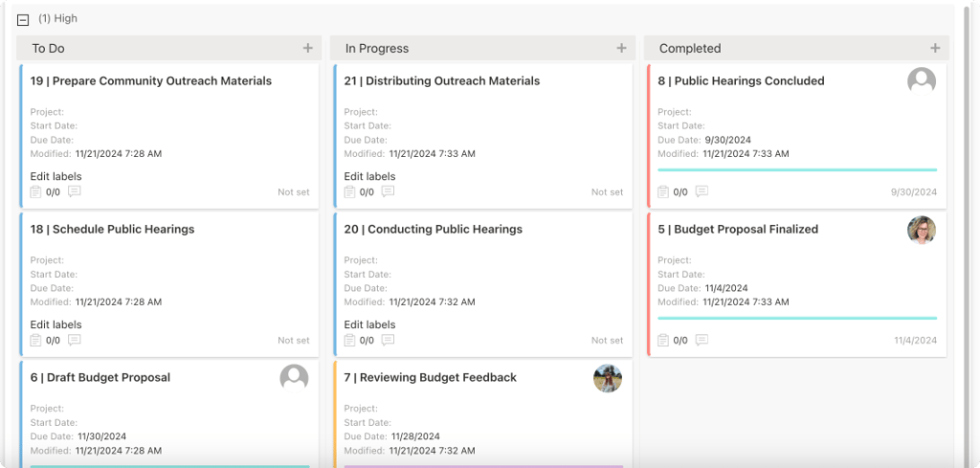980x468 pixels.
Task: Open card 19 Prepare Community Outreach Materials
Action: [150, 80]
